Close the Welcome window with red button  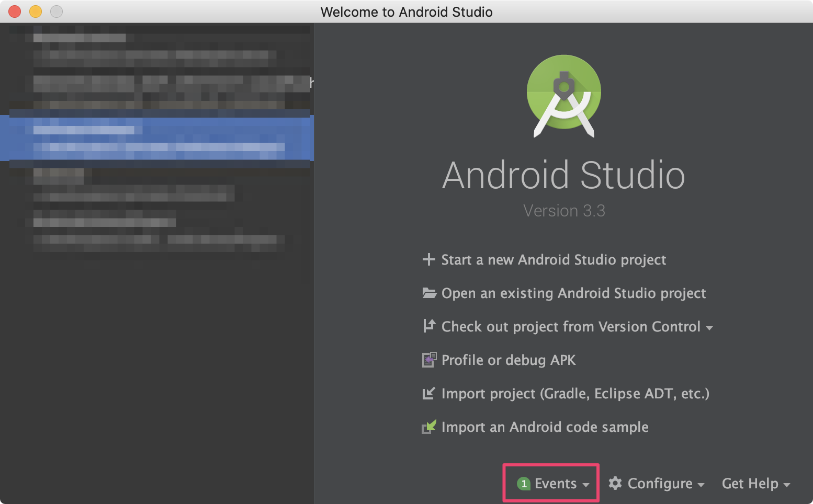[x=15, y=12]
